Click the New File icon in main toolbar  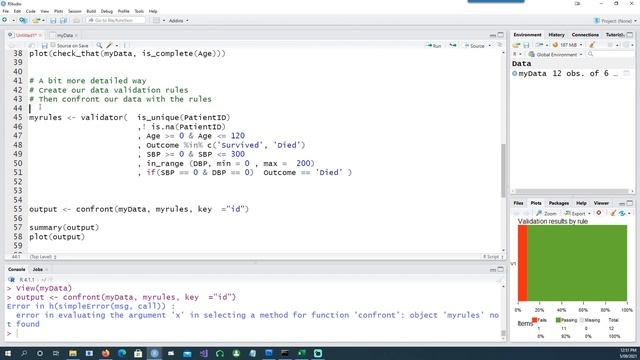[x=4, y=20]
